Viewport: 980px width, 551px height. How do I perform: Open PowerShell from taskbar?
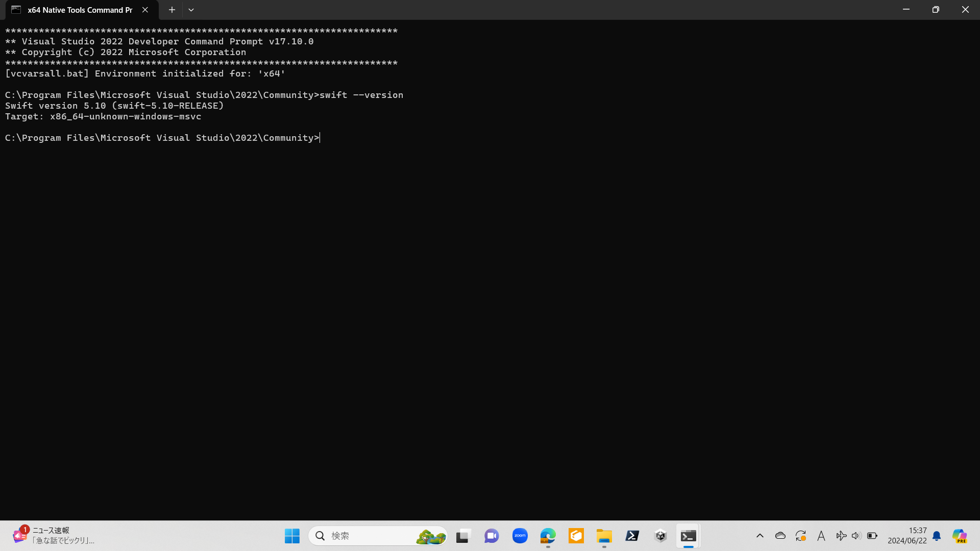(632, 536)
